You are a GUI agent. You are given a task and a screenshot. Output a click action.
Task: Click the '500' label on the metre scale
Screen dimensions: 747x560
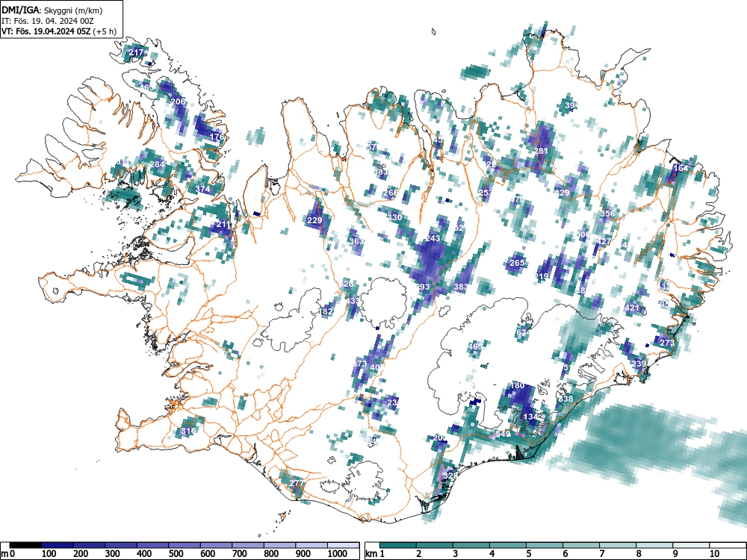pos(176,554)
